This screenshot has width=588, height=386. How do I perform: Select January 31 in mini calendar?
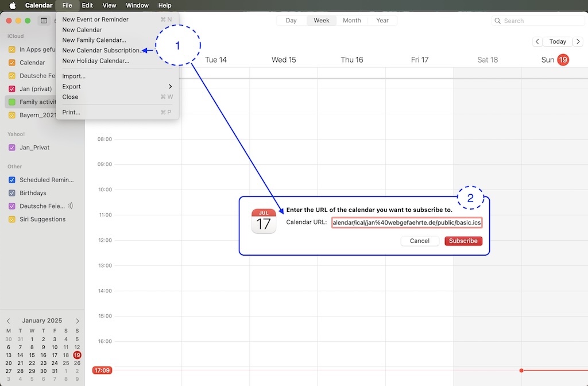(x=55, y=371)
